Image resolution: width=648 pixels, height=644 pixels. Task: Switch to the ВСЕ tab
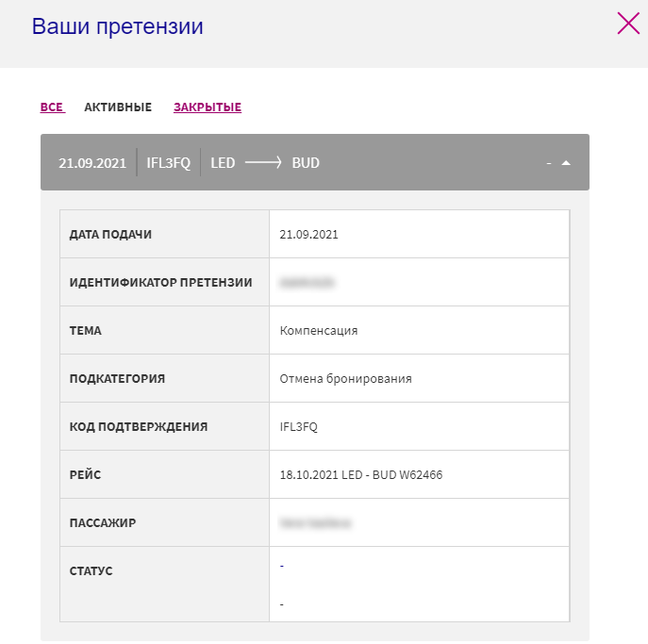coord(52,107)
